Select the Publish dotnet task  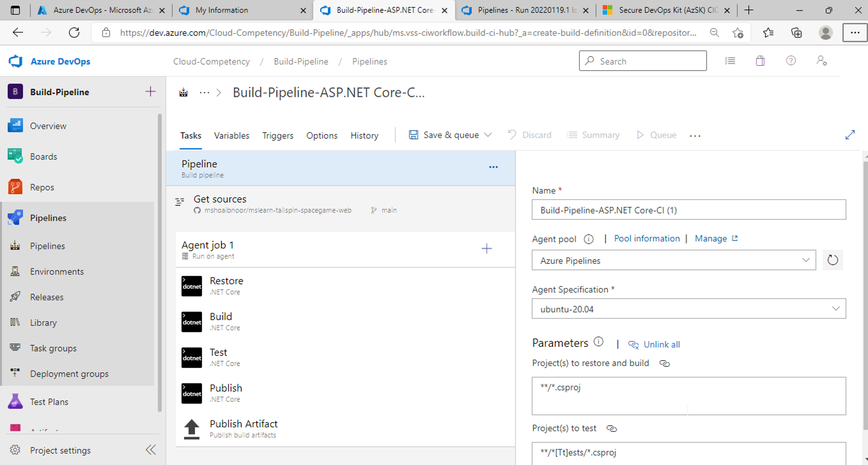tap(345, 393)
